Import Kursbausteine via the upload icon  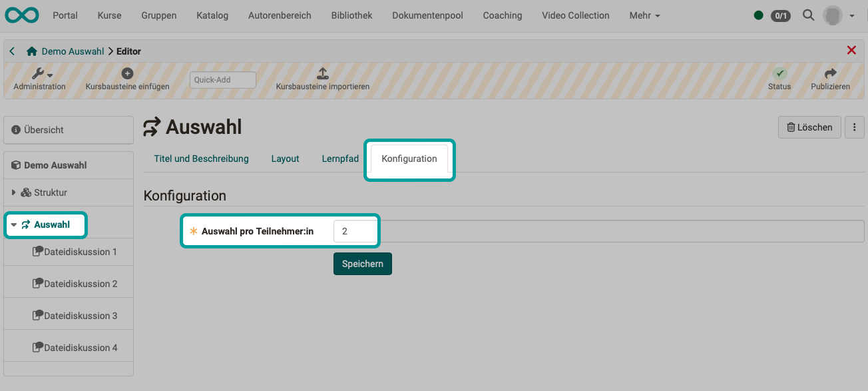[x=322, y=75]
